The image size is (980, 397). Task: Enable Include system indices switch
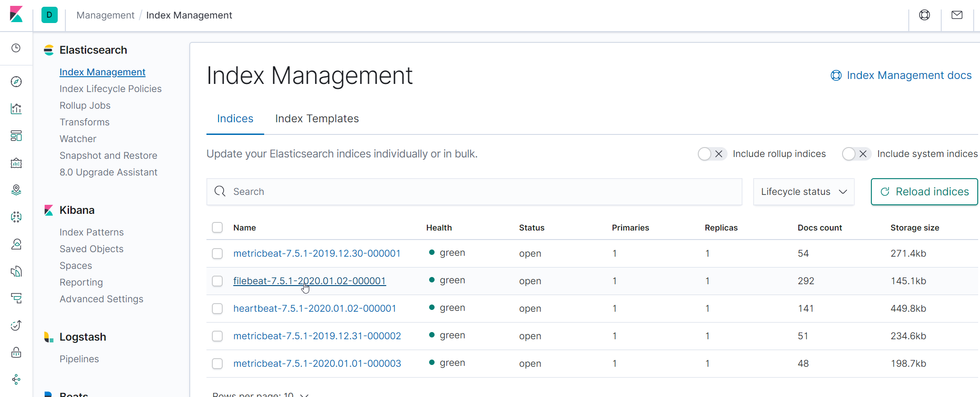click(x=856, y=154)
